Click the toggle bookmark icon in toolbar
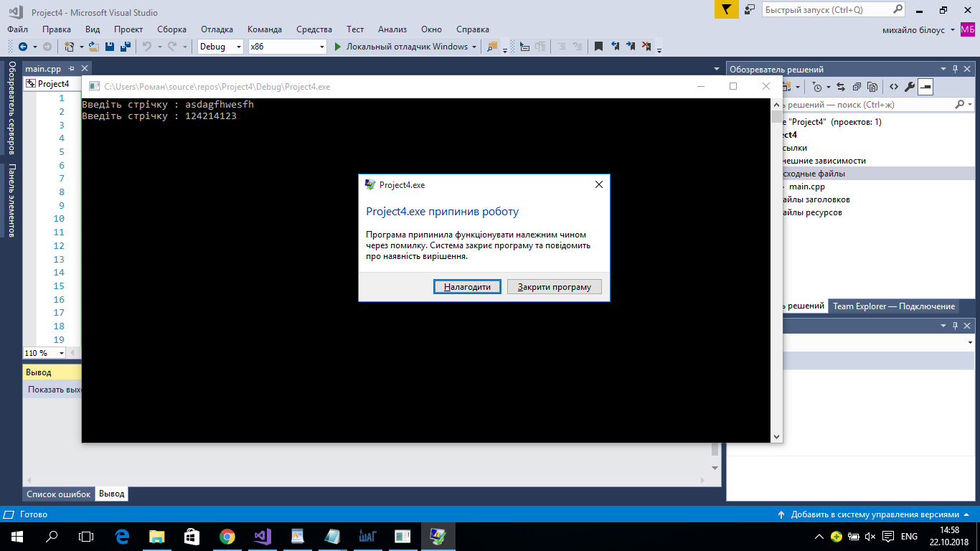The image size is (980, 551). tap(598, 47)
